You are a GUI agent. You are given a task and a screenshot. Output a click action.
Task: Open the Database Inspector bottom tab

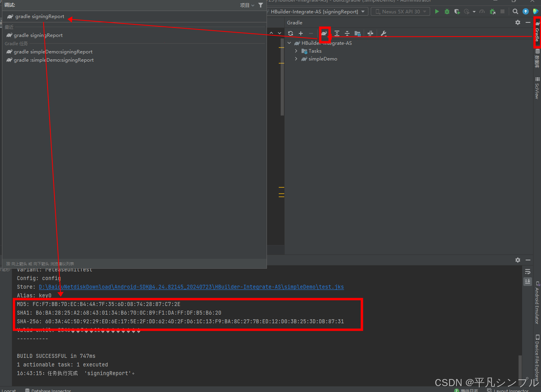click(x=48, y=390)
